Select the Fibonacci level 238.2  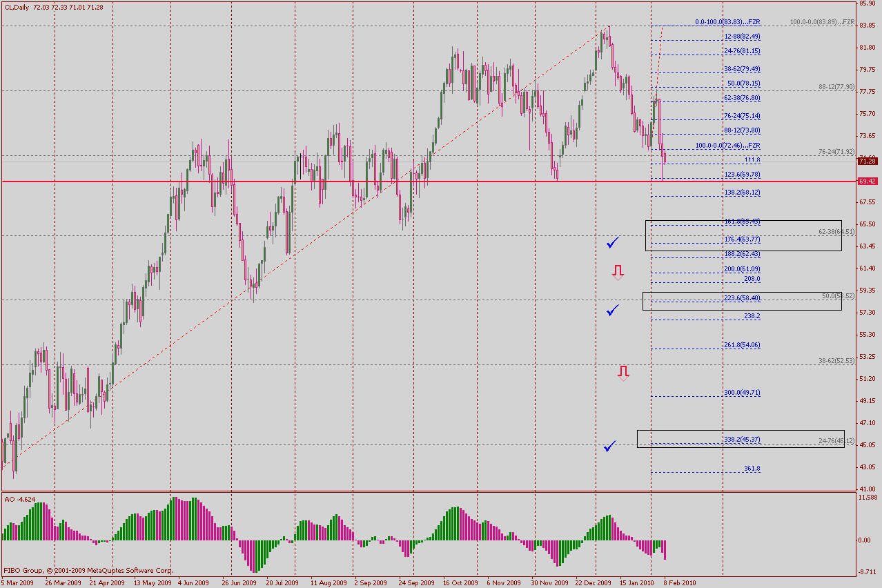click(x=752, y=316)
